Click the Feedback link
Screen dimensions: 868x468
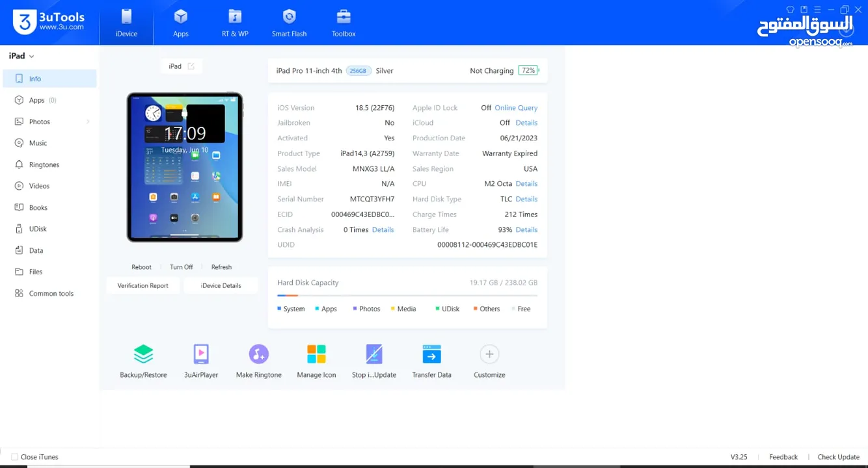783,457
